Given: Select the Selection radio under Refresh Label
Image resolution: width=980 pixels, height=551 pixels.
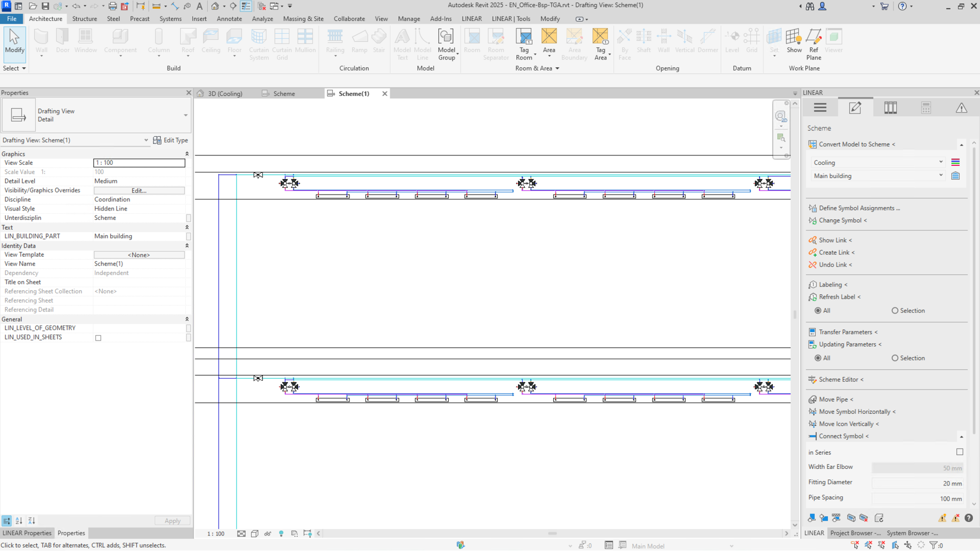Looking at the screenshot, I should (x=895, y=311).
